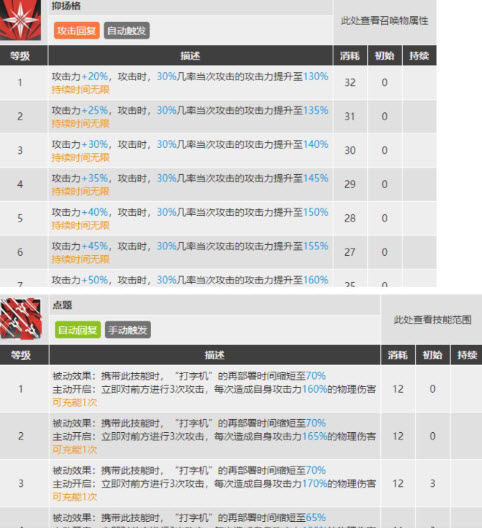Select the orange 攻击回复 tag
Screen dimensions: 482x528
point(77,31)
